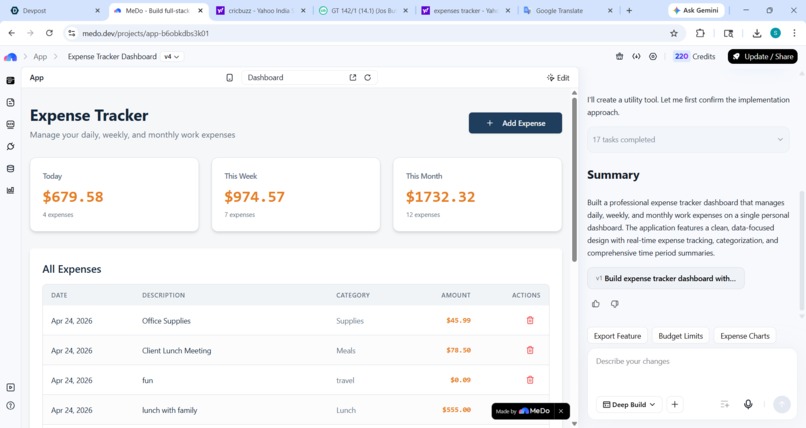This screenshot has height=428, width=806.
Task: Click the left sidebar help question icon
Action: (x=10, y=406)
